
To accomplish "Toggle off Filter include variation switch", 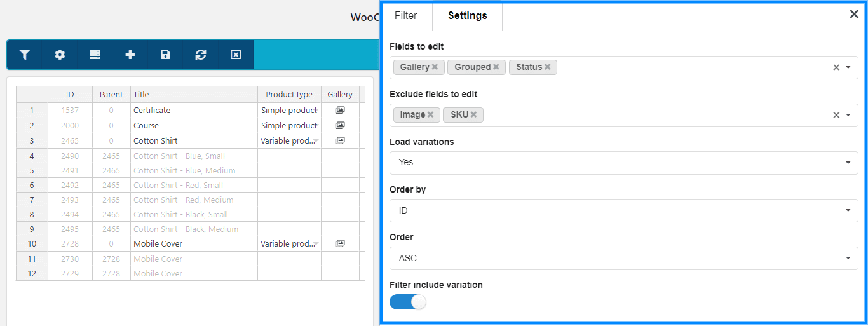I will pos(408,302).
